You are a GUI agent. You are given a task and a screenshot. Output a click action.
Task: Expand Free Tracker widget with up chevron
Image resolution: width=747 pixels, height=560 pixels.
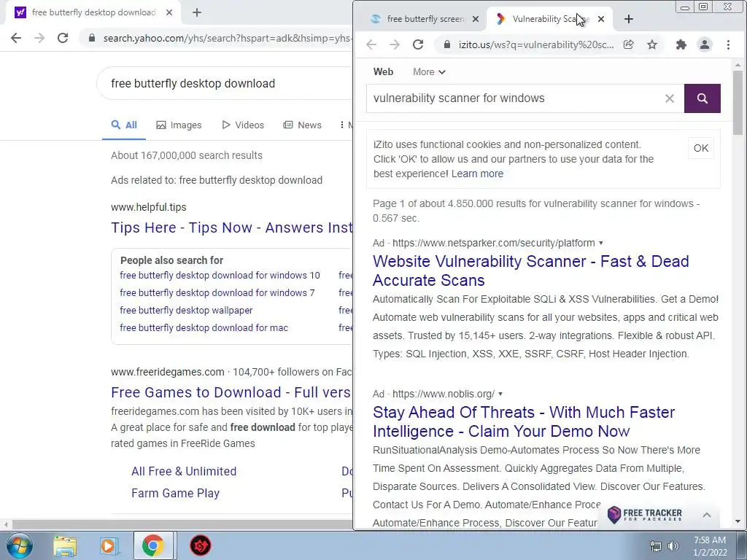[x=706, y=515]
